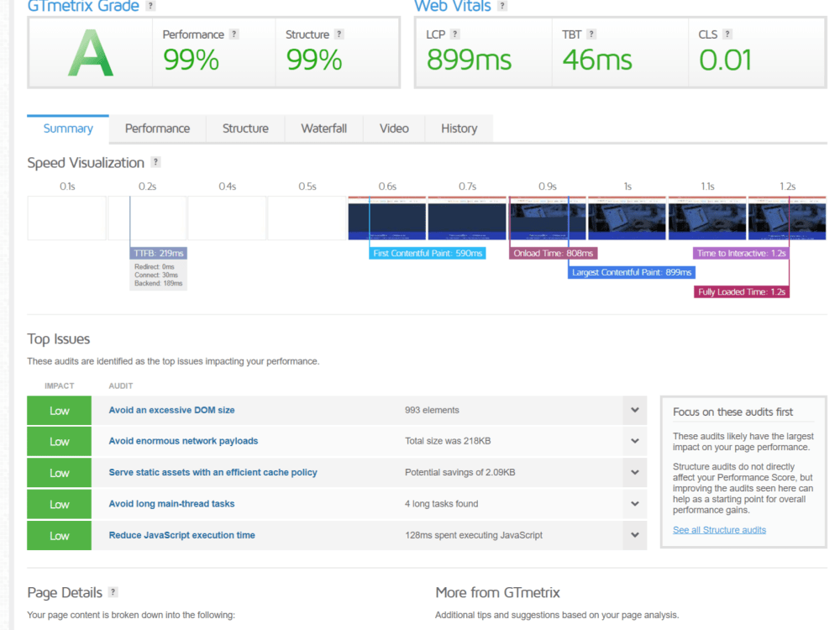Click help icon next to Structure score
840x630 pixels.
point(339,34)
